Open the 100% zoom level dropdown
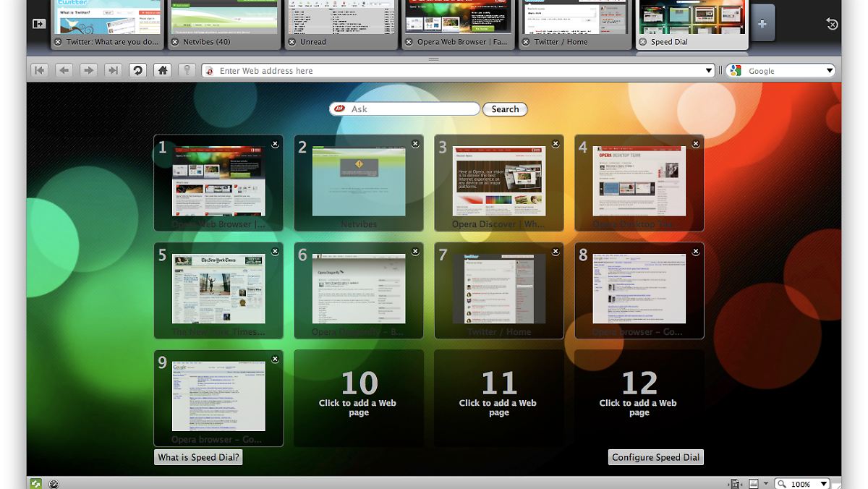This screenshot has width=868, height=489. point(823,483)
